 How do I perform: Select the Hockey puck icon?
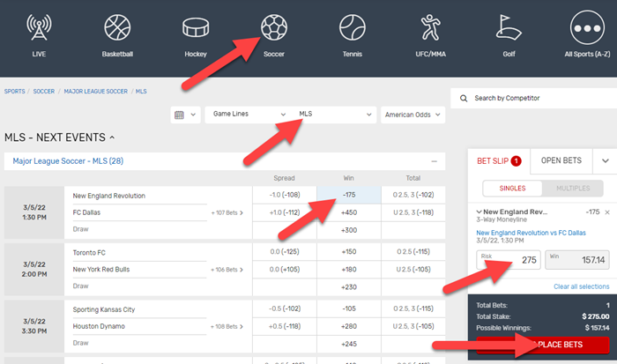click(x=197, y=32)
